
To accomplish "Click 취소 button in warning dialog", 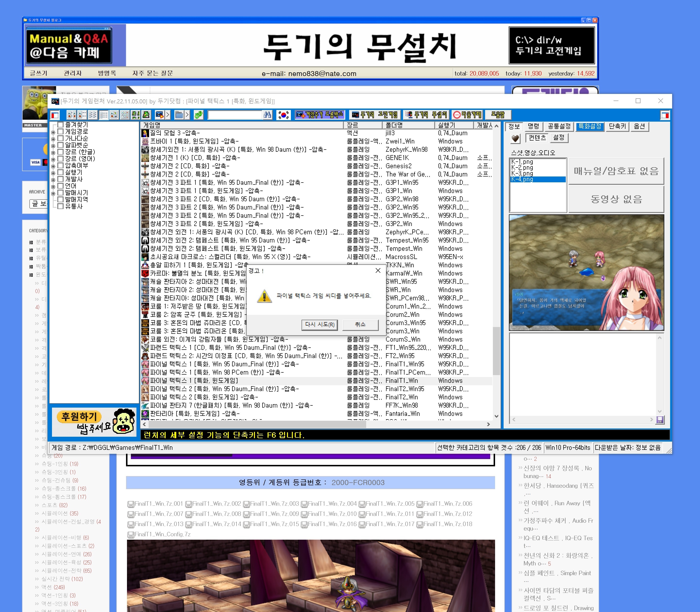I will click(x=360, y=324).
